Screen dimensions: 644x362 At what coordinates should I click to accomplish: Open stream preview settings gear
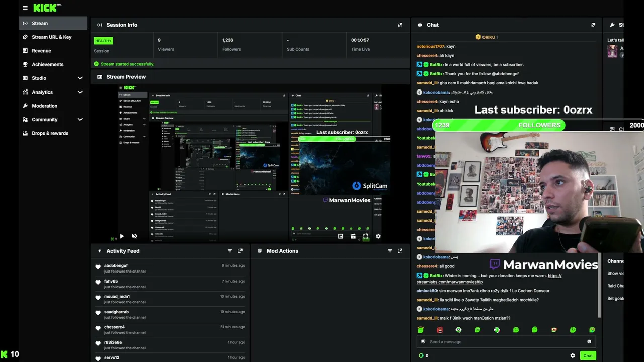(x=378, y=236)
